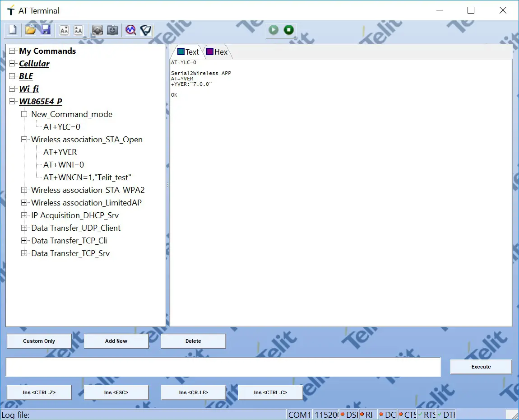Click the Custom Only button

39,341
